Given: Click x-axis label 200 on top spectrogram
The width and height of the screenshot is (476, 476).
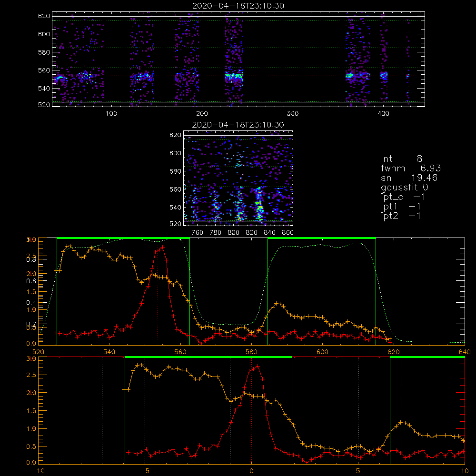Looking at the screenshot, I should [x=202, y=114].
